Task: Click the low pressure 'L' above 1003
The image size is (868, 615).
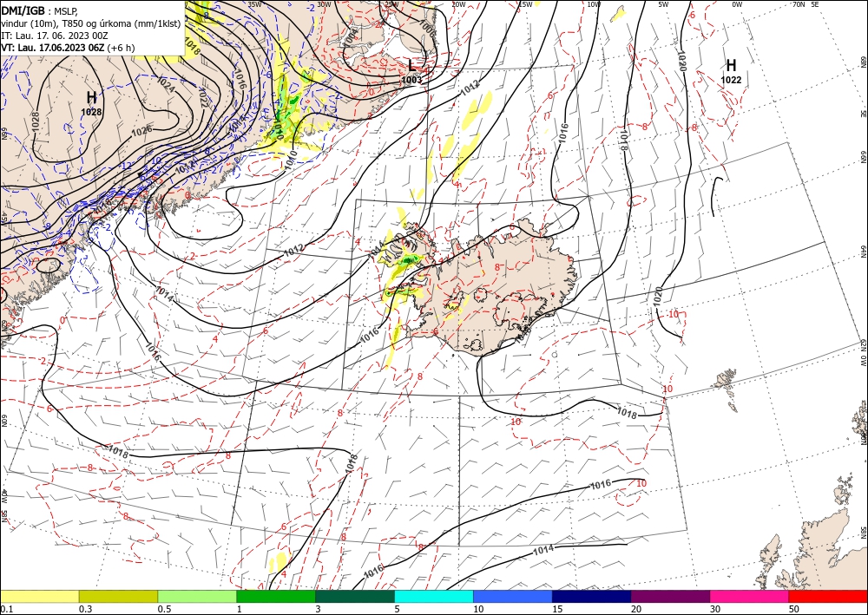Action: tap(411, 65)
